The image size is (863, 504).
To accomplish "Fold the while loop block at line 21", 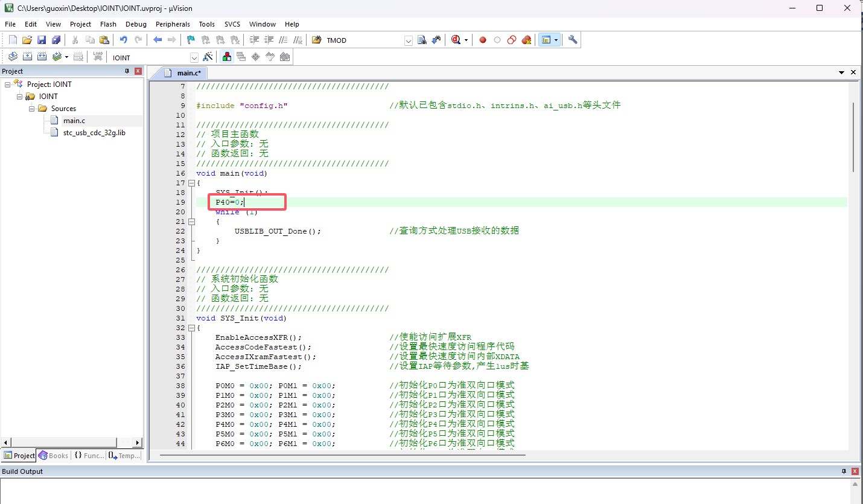I will coord(192,222).
